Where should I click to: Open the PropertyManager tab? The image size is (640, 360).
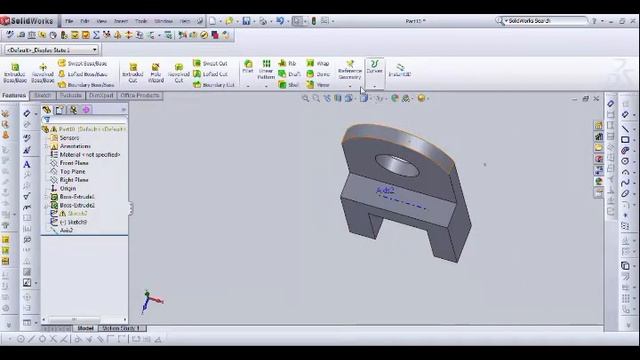[x=60, y=109]
